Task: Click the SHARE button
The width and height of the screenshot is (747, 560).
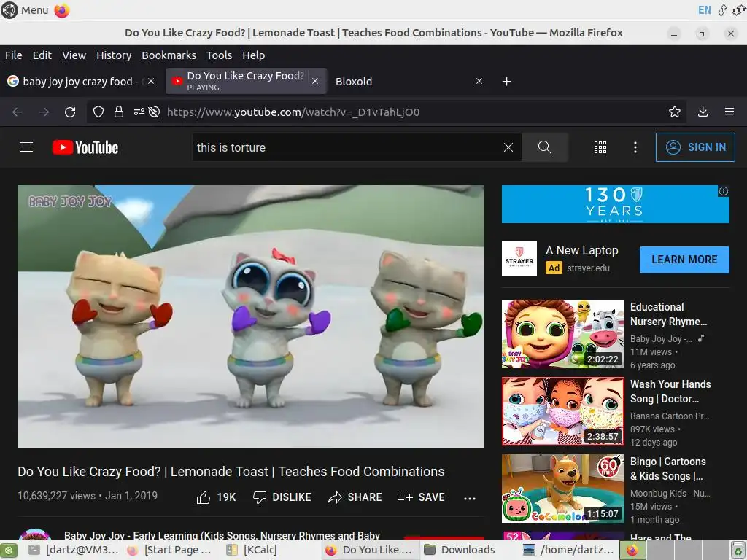Action: pyautogui.click(x=355, y=497)
